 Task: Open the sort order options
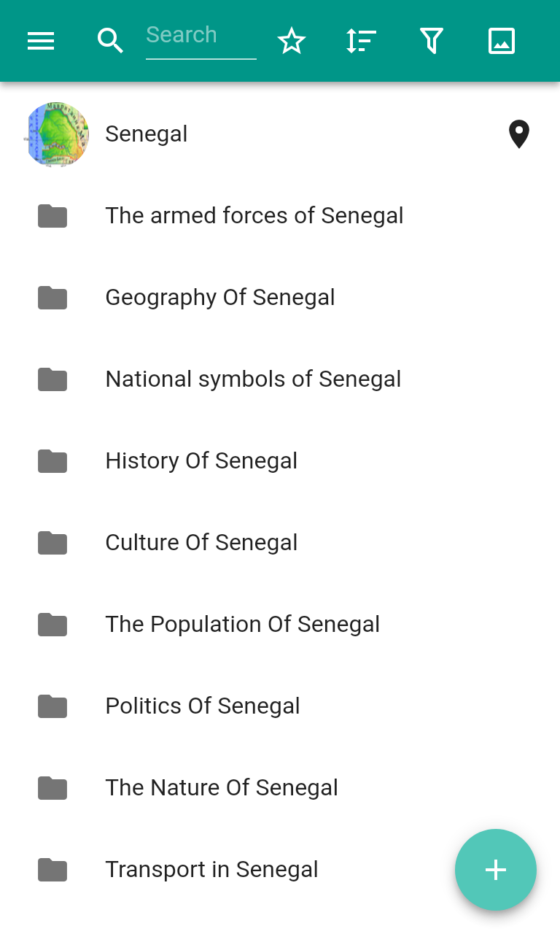pos(361,41)
